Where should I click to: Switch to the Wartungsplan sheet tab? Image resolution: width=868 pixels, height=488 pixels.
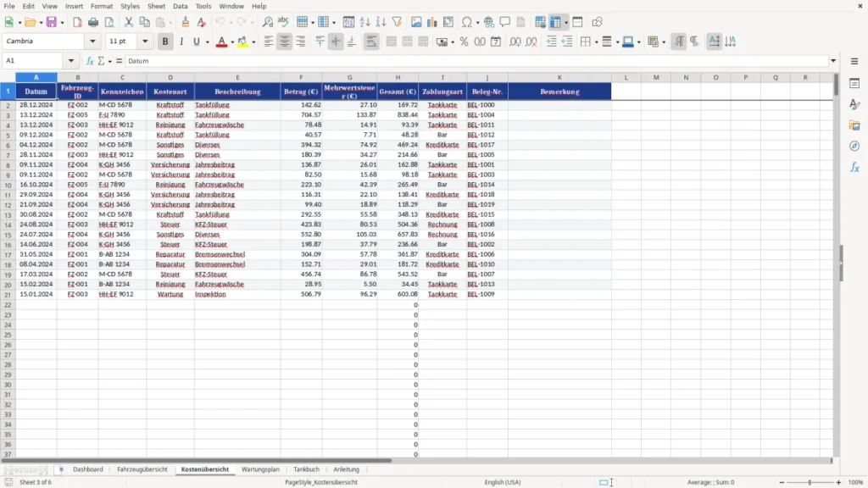tap(260, 469)
